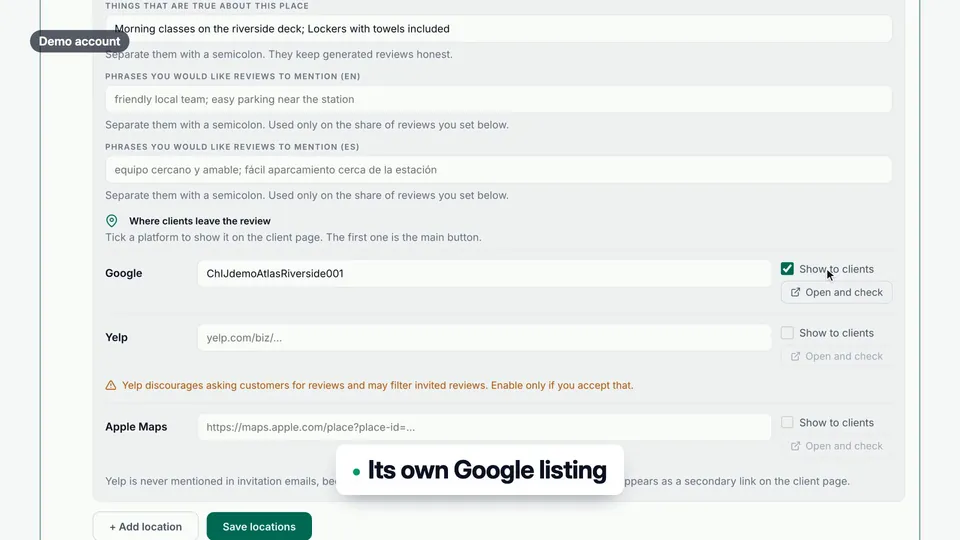This screenshot has width=960, height=540.
Task: Tick Show to clients for Apple Maps
Action: 787,422
